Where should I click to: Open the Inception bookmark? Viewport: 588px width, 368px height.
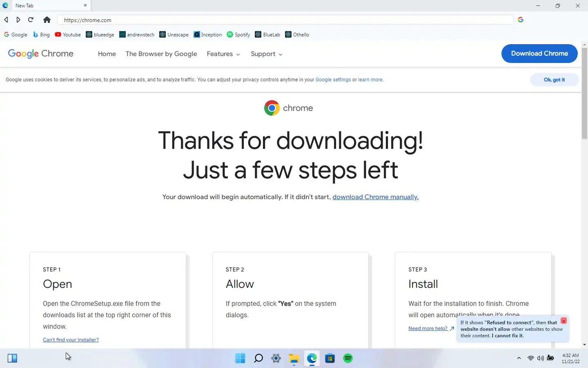pyautogui.click(x=208, y=35)
